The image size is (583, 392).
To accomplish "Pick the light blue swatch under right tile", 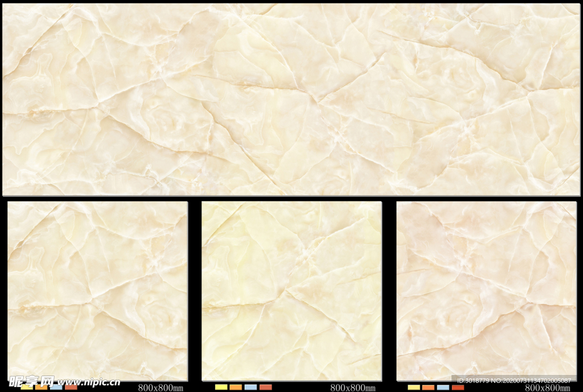I will coord(443,387).
